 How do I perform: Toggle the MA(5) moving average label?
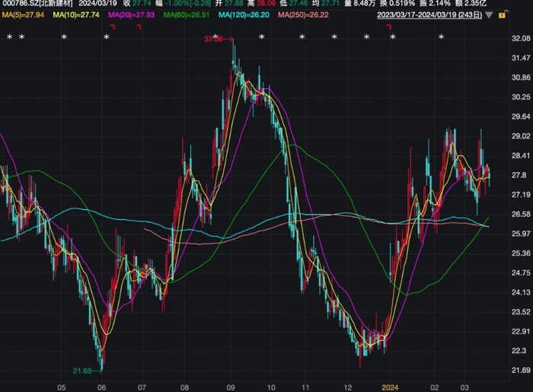tap(24, 14)
